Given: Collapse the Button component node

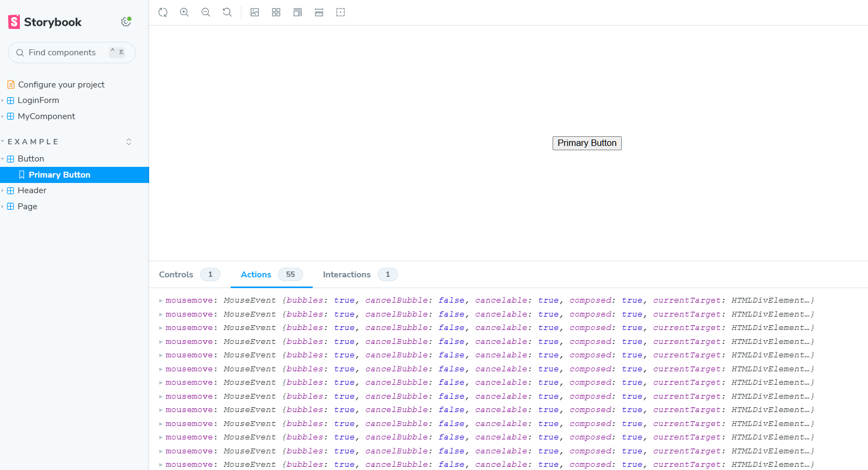Looking at the screenshot, I should coord(31,159).
